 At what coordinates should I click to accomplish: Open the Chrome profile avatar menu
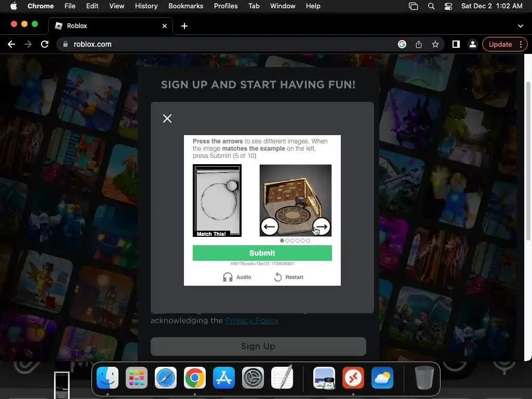click(473, 45)
